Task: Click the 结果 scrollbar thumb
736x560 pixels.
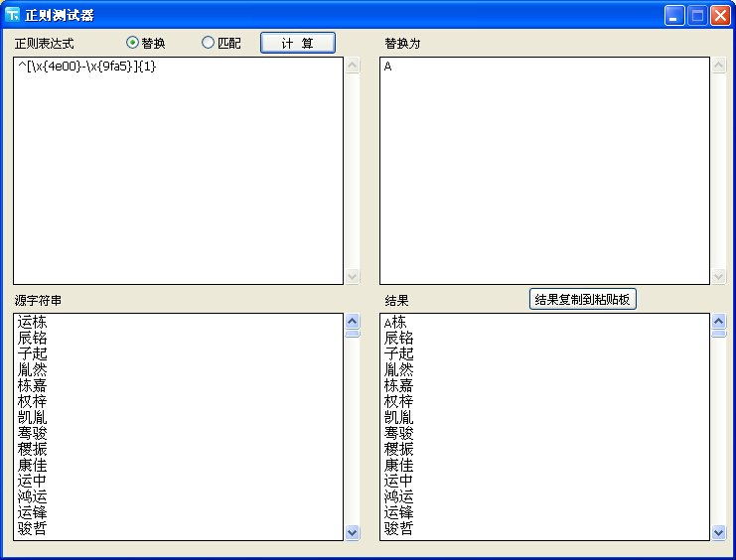Action: pos(719,334)
